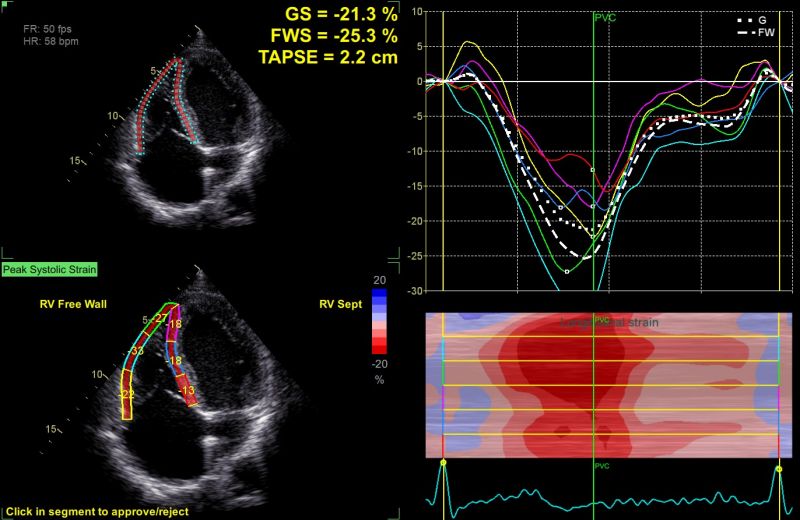800x520 pixels.
Task: Click the -20 value below the color scale
Action: coord(378,364)
